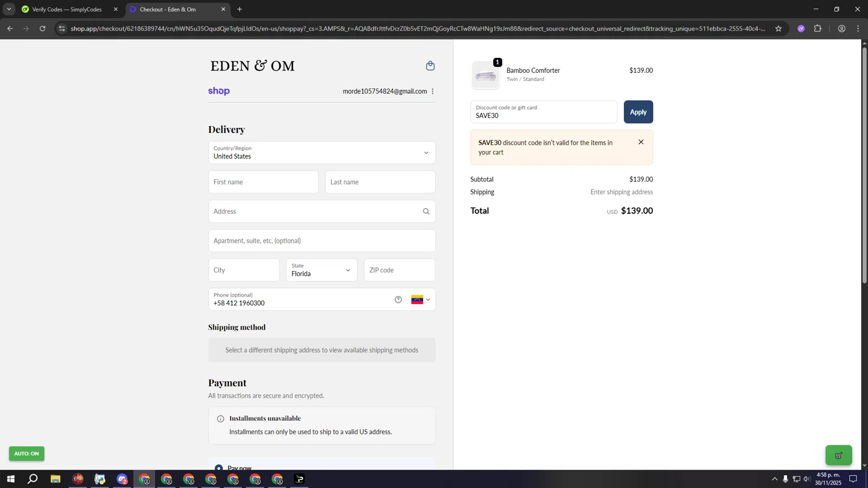Click the taskbar clock showing 4:58 p. m.

(827, 479)
